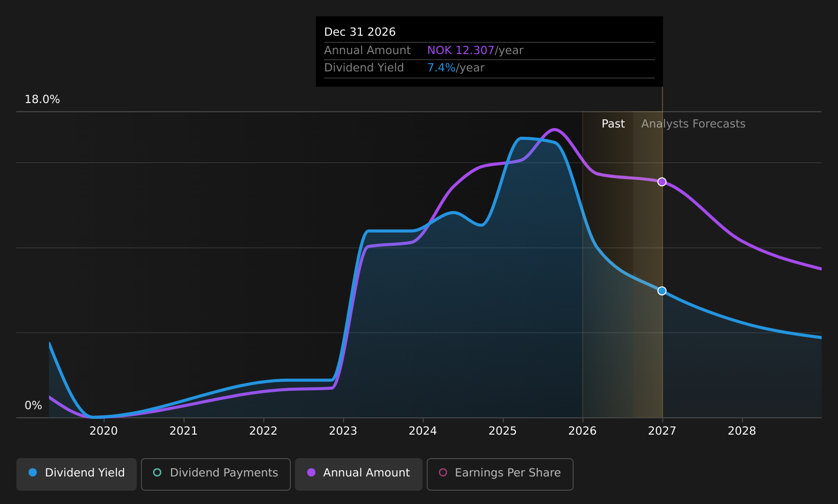The image size is (838, 504).
Task: Click the Past region label
Action: pos(613,124)
